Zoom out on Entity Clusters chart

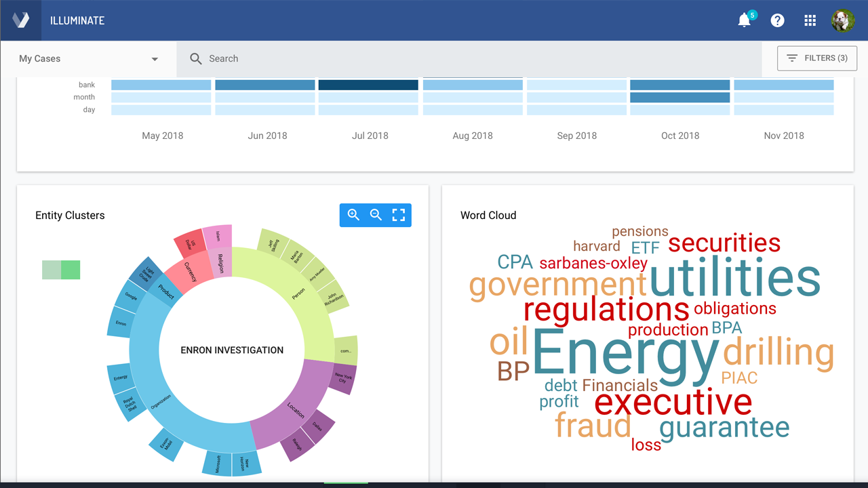point(376,215)
